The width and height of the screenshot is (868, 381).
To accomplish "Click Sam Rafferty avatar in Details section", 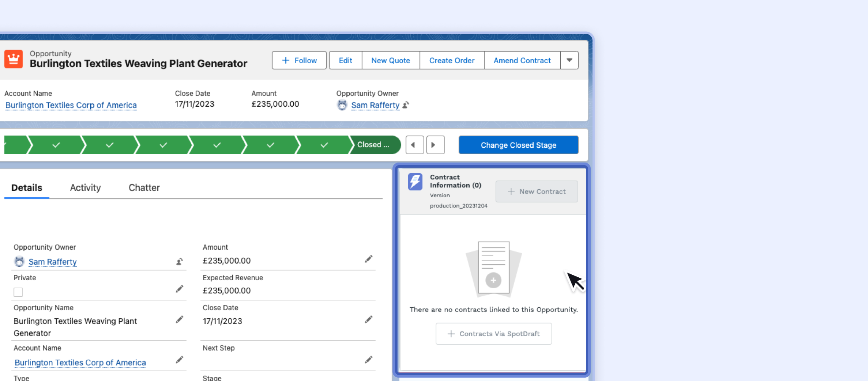I will pos(19,262).
